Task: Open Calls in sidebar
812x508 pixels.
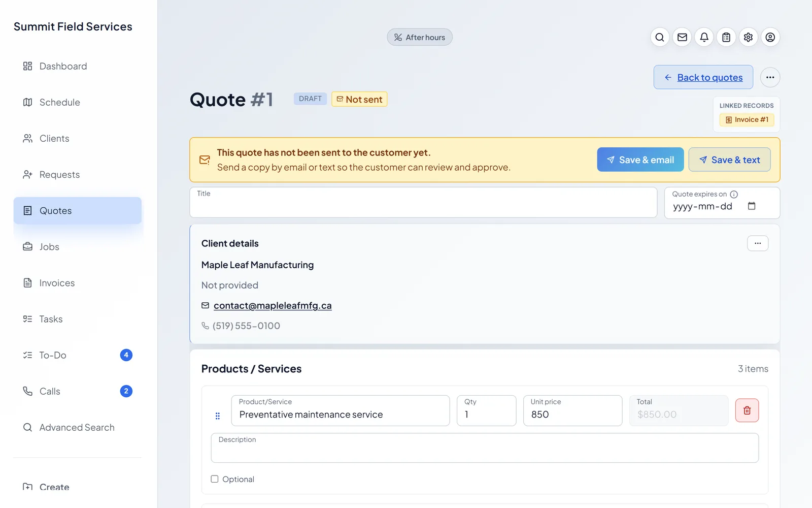Action: [77, 391]
